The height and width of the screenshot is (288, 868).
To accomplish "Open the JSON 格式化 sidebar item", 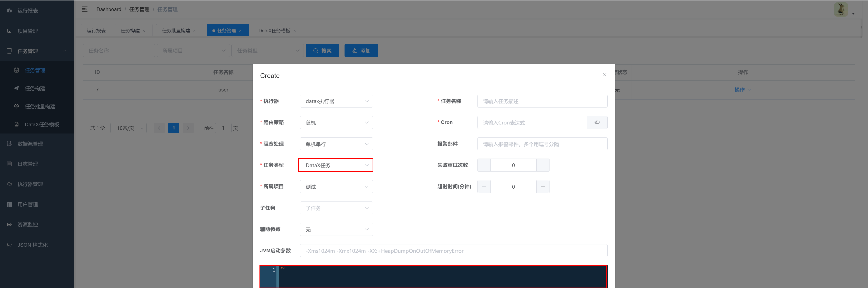I will (32, 245).
